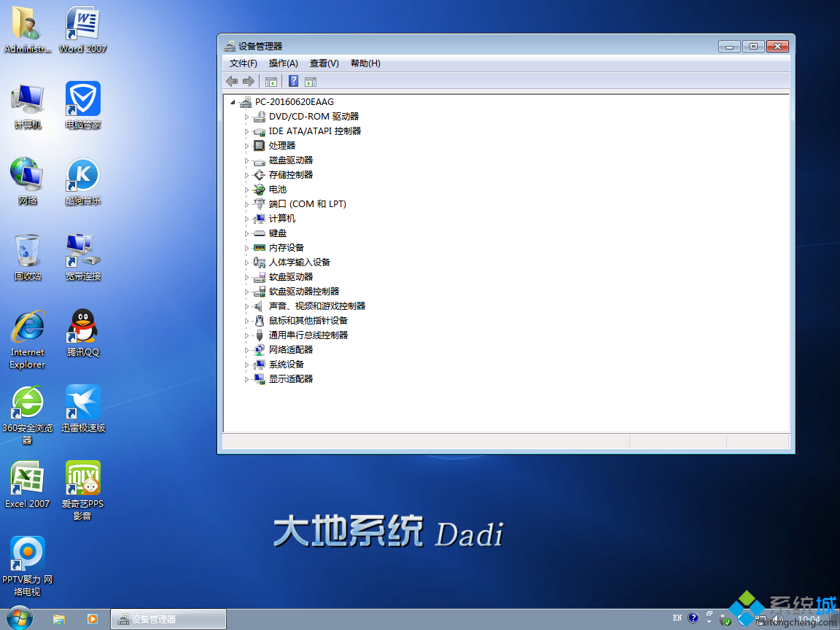Click the EN language indicator in tray
840x630 pixels.
(677, 618)
